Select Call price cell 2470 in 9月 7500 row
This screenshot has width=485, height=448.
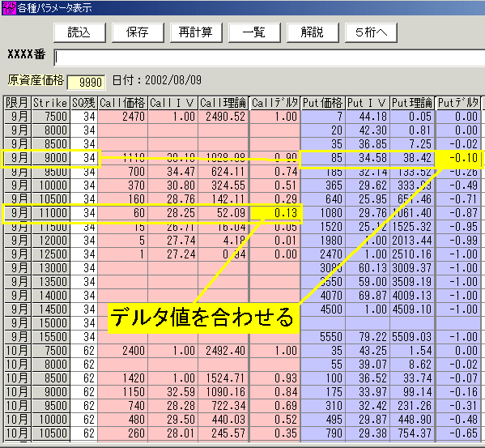pyautogui.click(x=122, y=117)
